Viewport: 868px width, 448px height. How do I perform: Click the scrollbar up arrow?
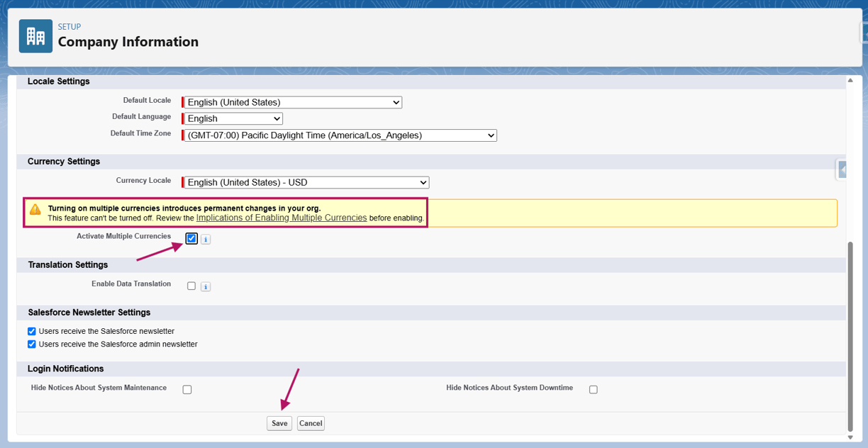850,80
